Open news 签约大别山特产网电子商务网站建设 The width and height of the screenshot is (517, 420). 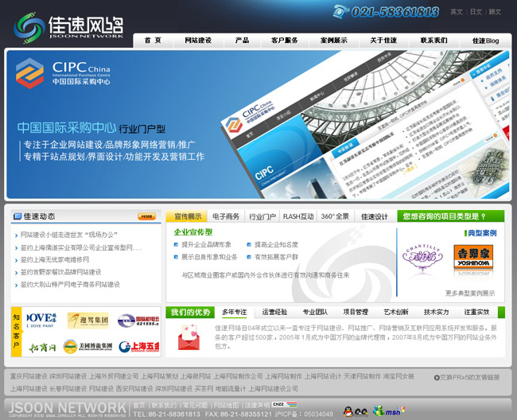tap(70, 284)
